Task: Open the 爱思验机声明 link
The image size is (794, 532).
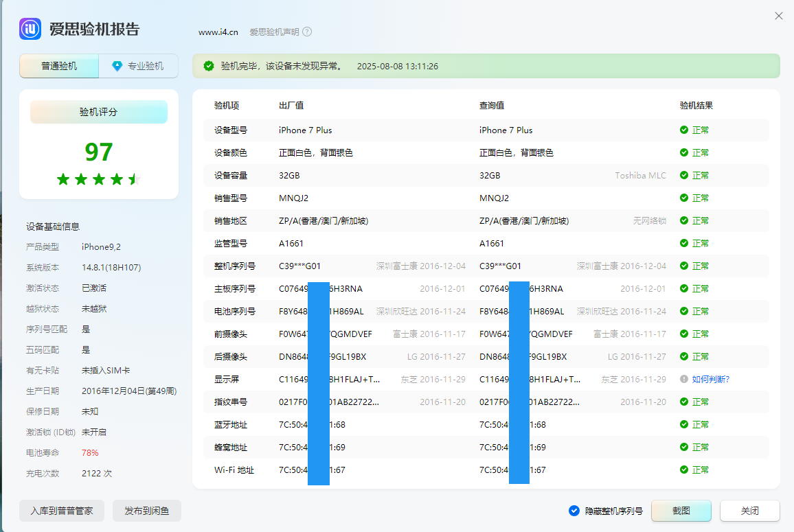Action: point(275,32)
